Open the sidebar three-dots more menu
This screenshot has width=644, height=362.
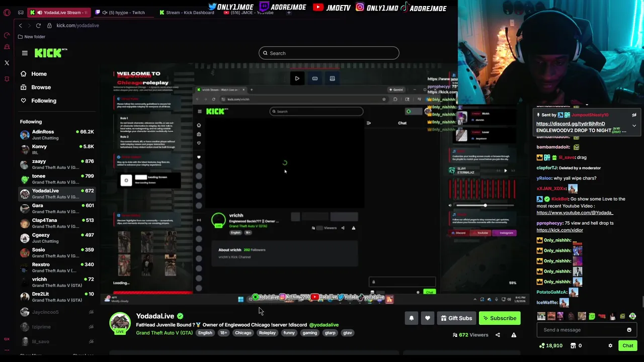tap(7, 349)
